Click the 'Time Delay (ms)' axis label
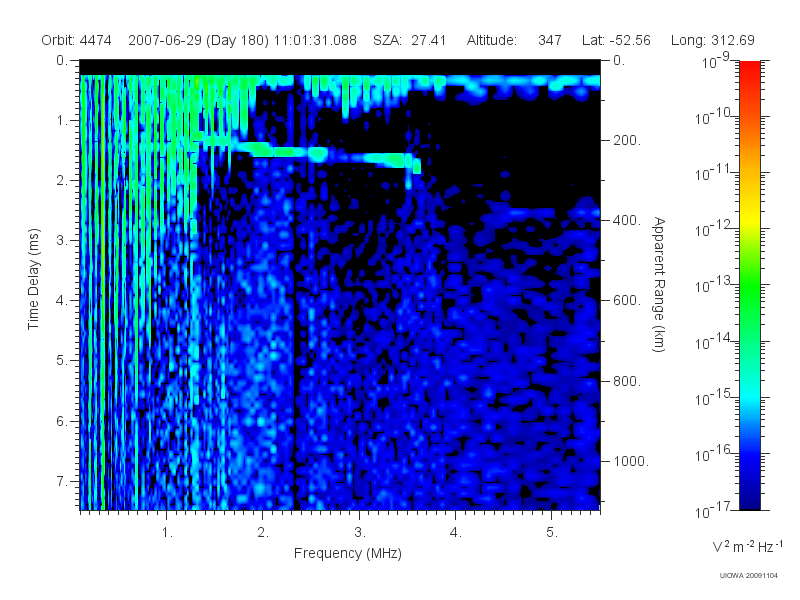This screenshot has width=800, height=600. click(33, 279)
